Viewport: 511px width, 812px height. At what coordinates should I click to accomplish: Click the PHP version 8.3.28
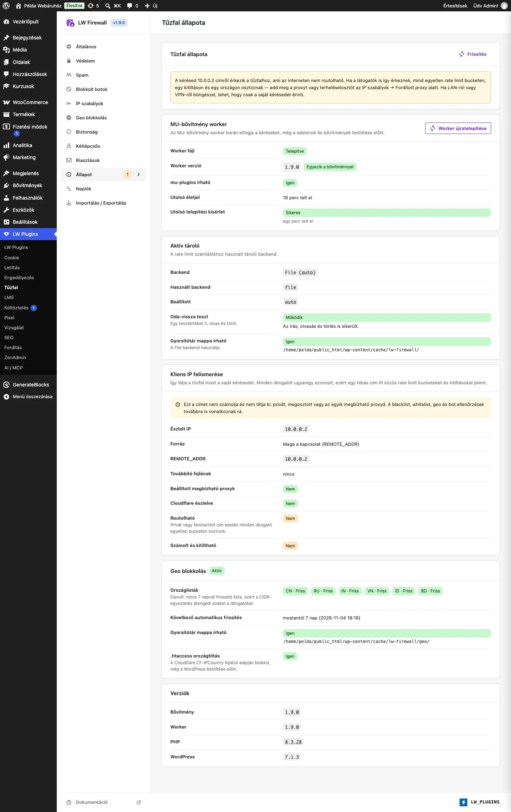[x=293, y=742]
